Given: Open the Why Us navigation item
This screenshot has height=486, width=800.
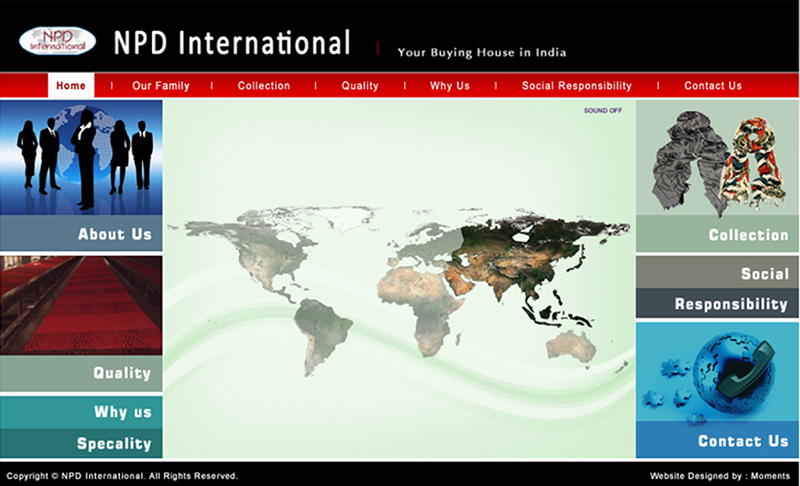Looking at the screenshot, I should (449, 86).
